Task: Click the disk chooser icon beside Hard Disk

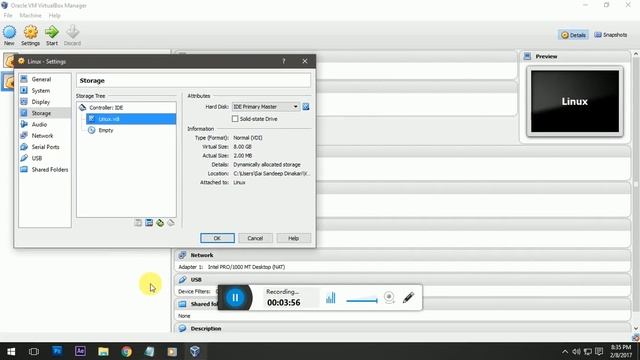Action: (306, 107)
